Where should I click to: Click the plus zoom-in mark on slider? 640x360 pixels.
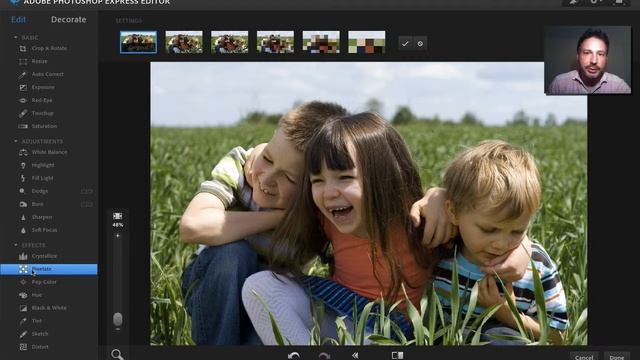tap(118, 236)
